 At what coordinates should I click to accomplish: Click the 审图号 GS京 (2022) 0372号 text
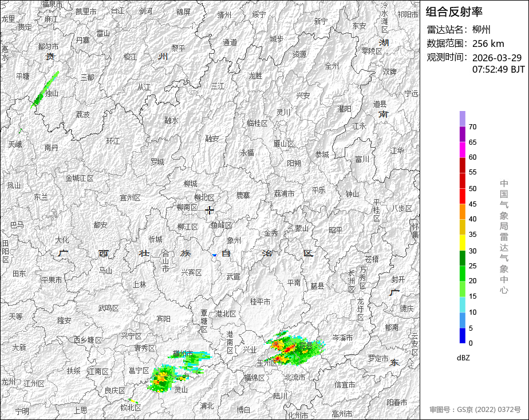point(475,410)
